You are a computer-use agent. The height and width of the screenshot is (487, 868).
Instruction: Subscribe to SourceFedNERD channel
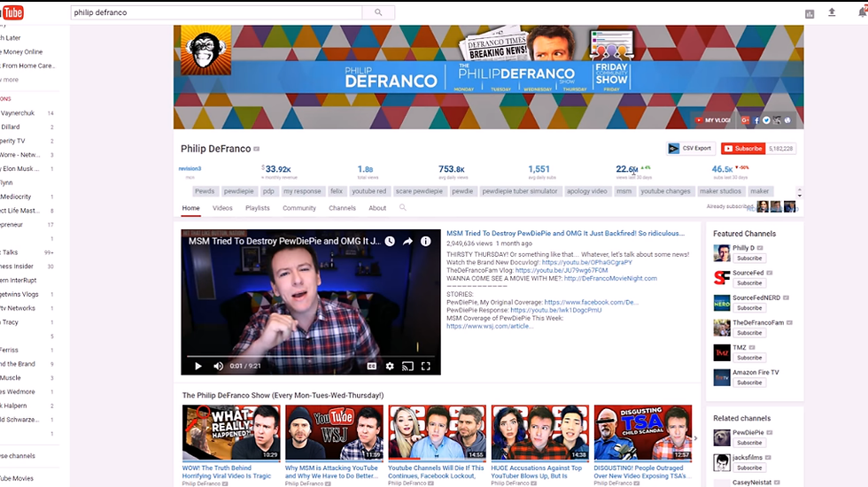(x=749, y=308)
